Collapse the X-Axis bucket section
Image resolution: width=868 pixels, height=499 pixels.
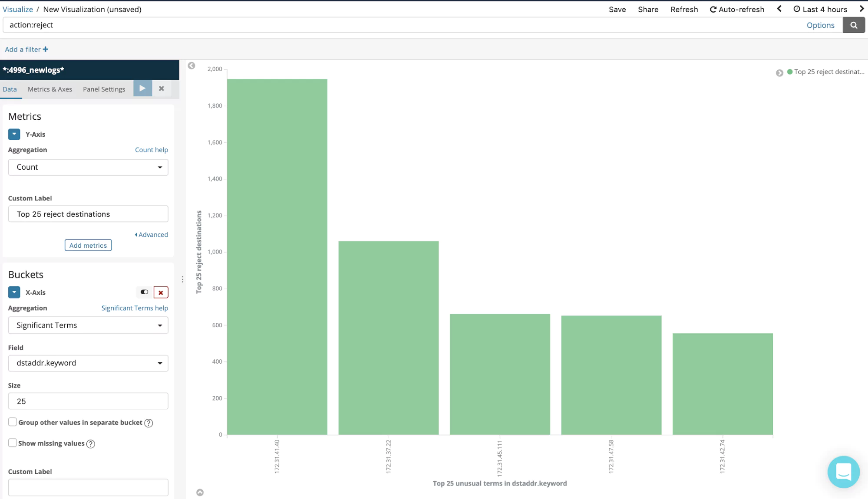(14, 292)
